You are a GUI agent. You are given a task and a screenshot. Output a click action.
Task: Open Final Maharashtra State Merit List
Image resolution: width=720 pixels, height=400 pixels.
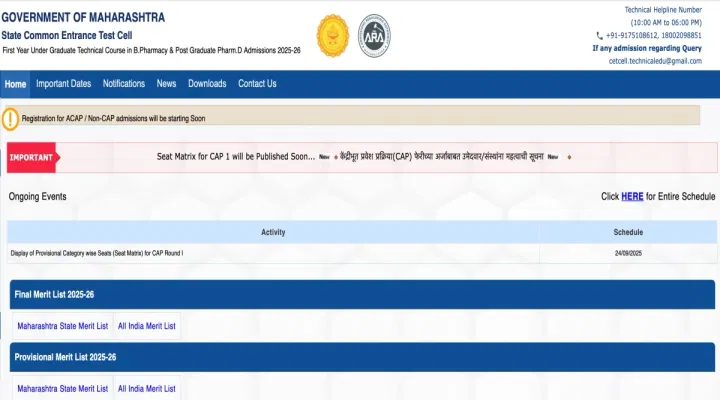[x=62, y=326]
